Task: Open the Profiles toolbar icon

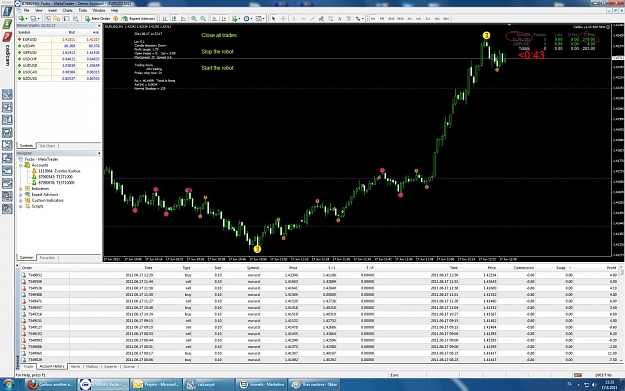Action: (x=33, y=18)
